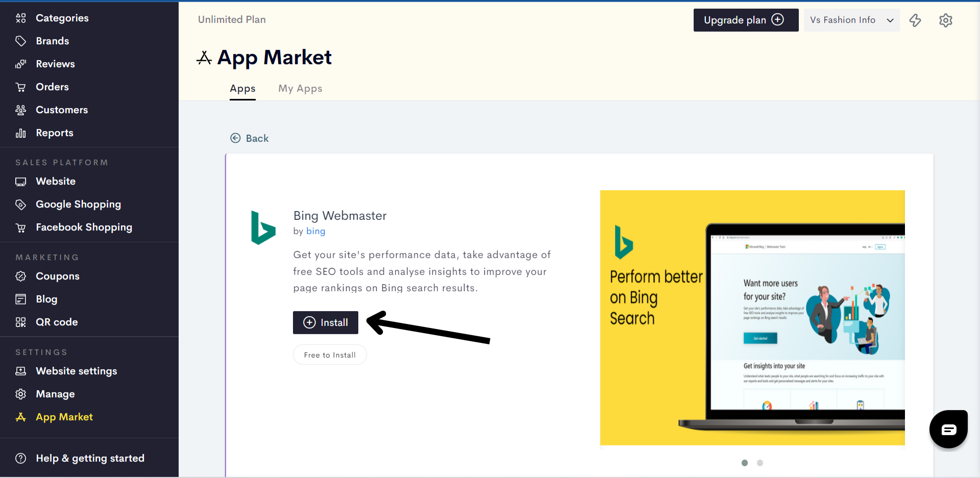Image resolution: width=980 pixels, height=478 pixels.
Task: Select the second carousel dot
Action: (760, 463)
